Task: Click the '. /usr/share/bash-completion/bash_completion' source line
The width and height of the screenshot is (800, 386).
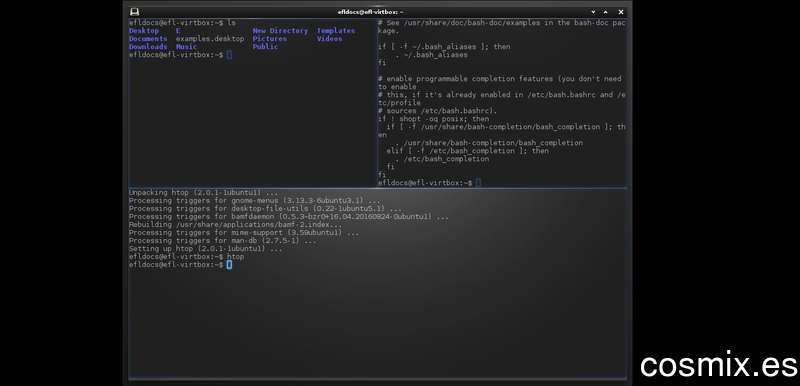Action: point(489,143)
